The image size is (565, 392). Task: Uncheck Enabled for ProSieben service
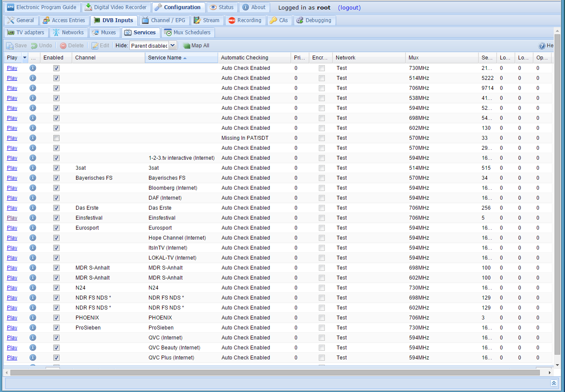click(56, 328)
